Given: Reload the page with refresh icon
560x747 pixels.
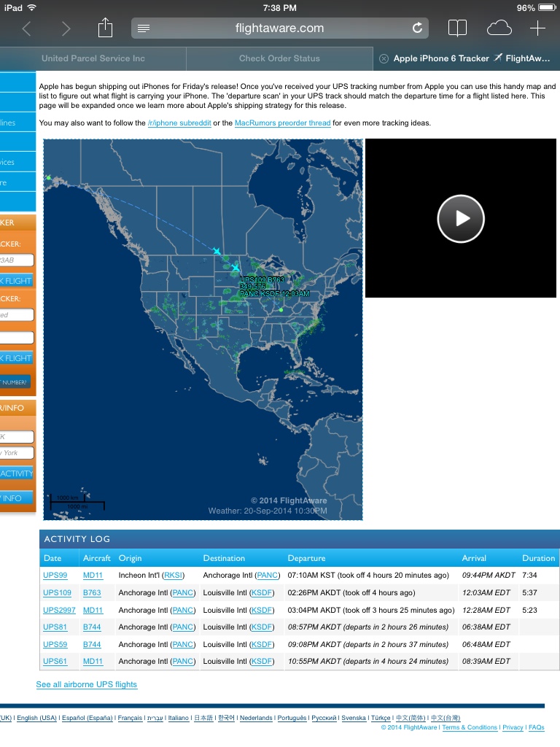Looking at the screenshot, I should [417, 28].
